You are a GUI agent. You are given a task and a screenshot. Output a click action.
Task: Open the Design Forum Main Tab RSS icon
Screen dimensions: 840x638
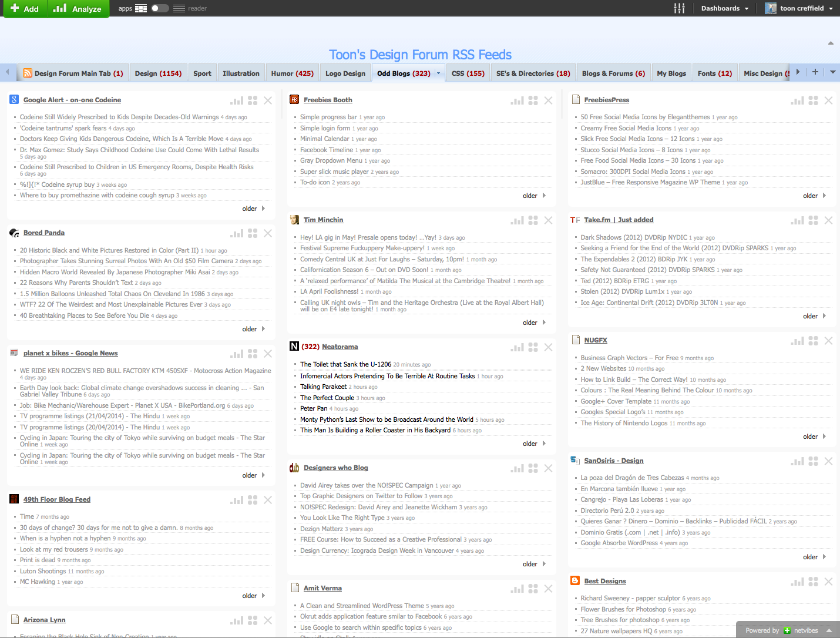[x=28, y=73]
